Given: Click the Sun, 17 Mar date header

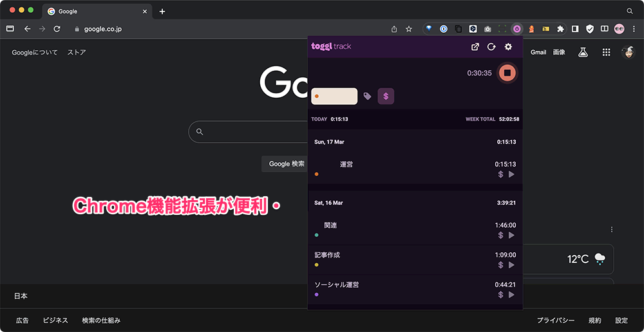Looking at the screenshot, I should pos(329,142).
